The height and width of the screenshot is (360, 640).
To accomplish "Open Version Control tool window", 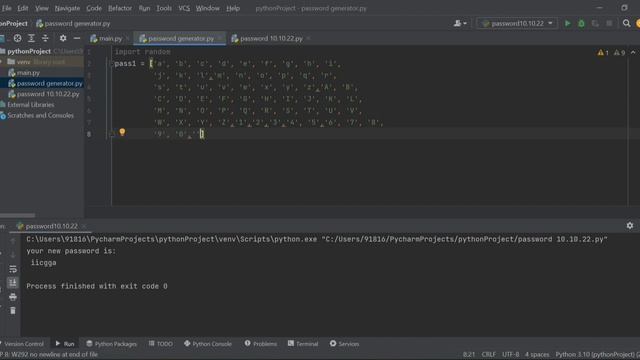I will tap(22, 344).
